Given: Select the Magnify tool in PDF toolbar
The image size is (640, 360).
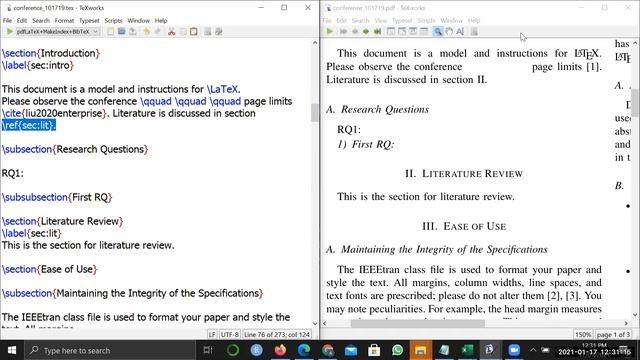Looking at the screenshot, I should pyautogui.click(x=438, y=31).
